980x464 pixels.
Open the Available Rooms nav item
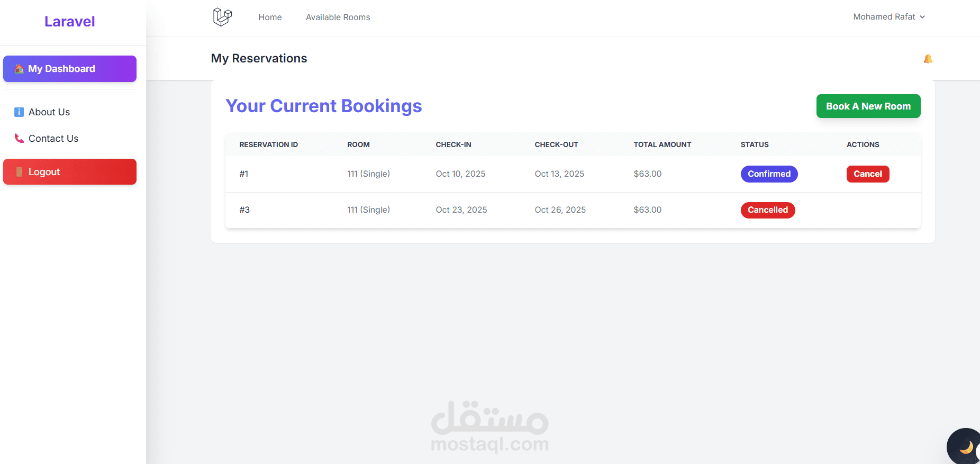tap(338, 17)
